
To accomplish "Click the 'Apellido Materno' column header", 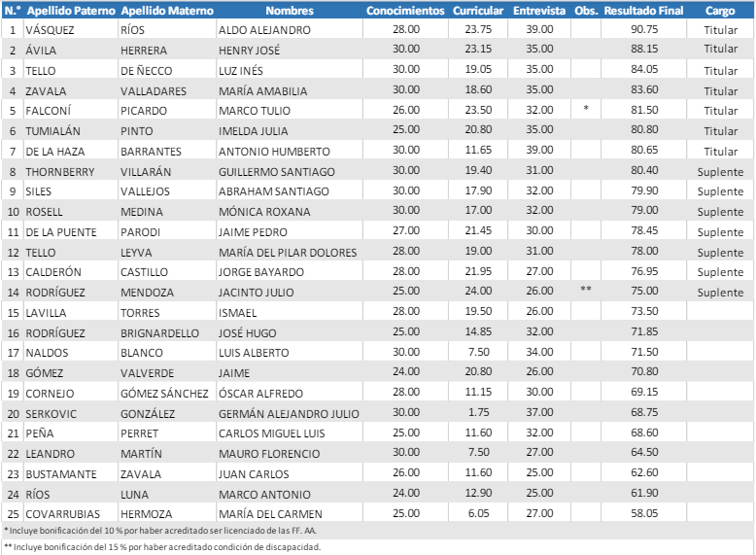I will (x=167, y=11).
